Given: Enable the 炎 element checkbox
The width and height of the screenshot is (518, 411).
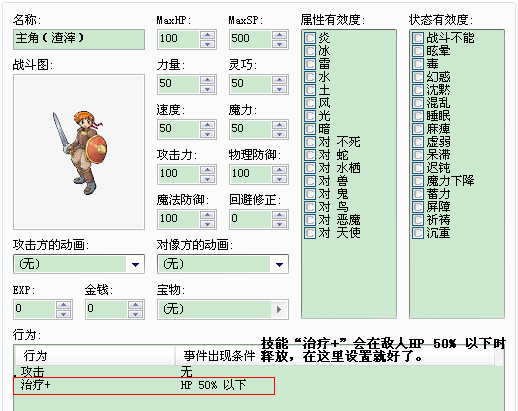Looking at the screenshot, I should pyautogui.click(x=310, y=38).
